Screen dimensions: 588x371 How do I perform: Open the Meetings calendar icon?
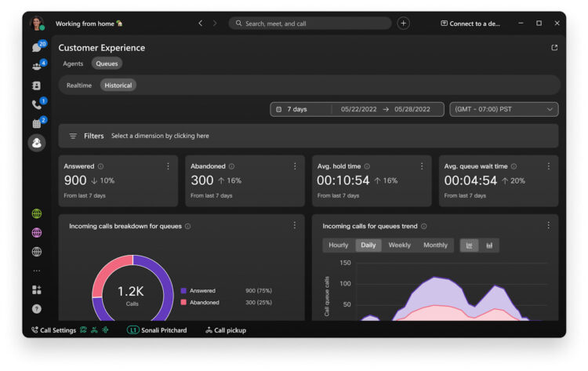pos(36,123)
